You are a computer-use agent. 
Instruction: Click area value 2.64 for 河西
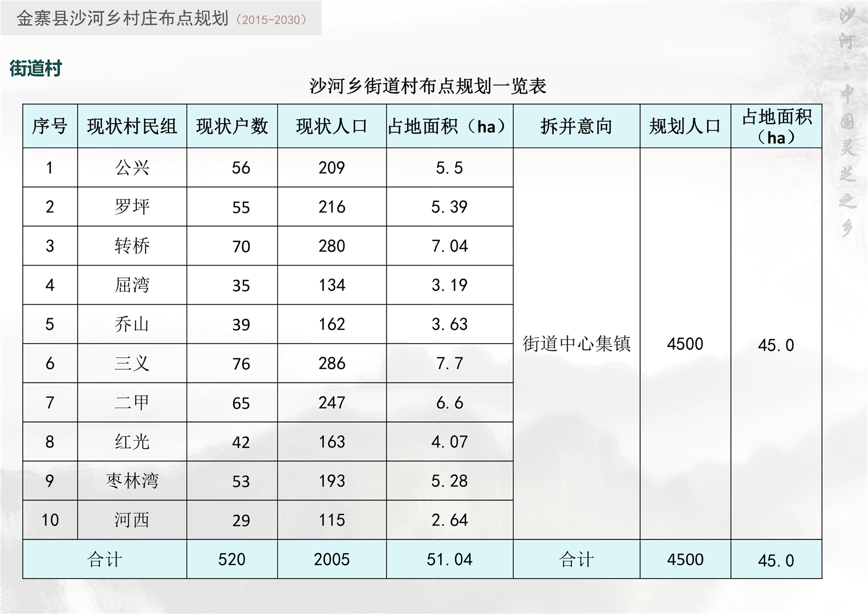(x=450, y=520)
